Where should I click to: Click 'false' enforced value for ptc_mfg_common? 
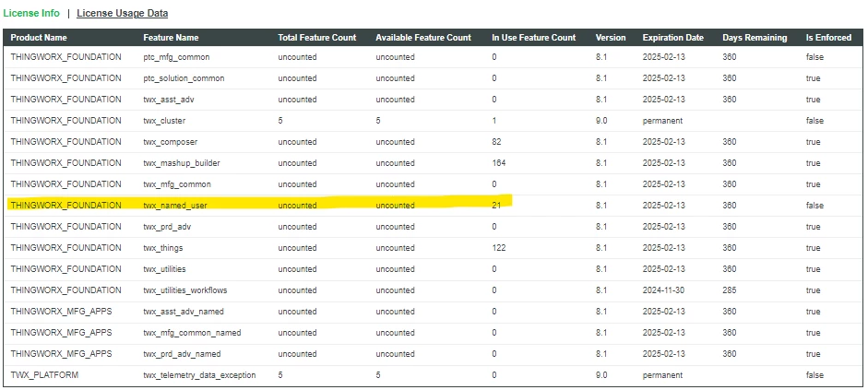coord(814,57)
